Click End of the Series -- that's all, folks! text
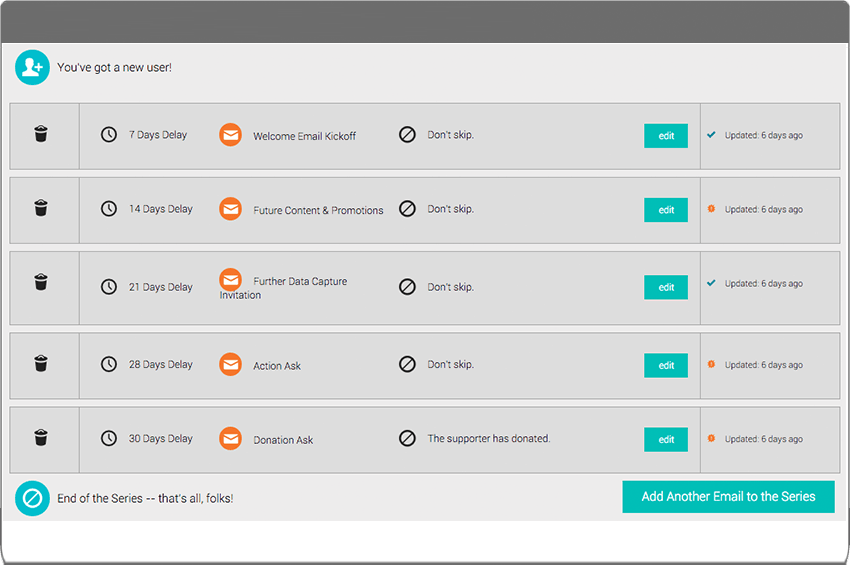Image resolution: width=853 pixels, height=570 pixels. click(145, 498)
